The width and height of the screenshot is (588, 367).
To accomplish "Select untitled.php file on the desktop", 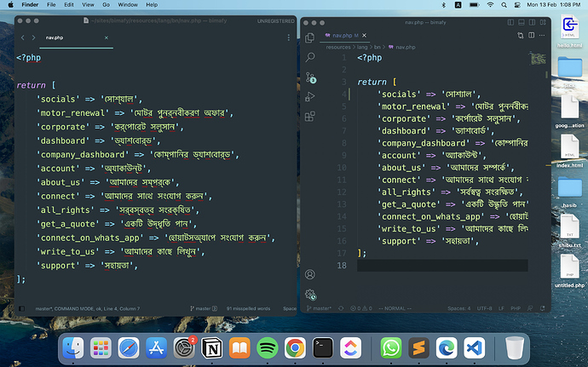I will 569,271.
